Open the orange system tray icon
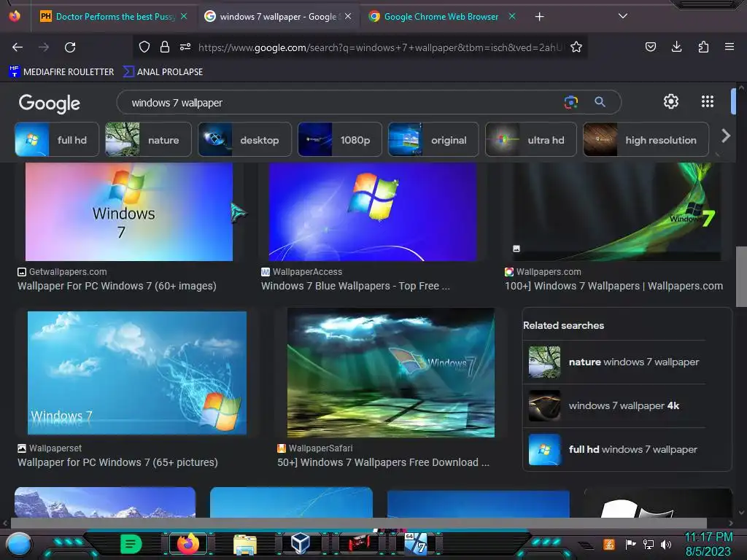This screenshot has width=747, height=560. click(608, 544)
